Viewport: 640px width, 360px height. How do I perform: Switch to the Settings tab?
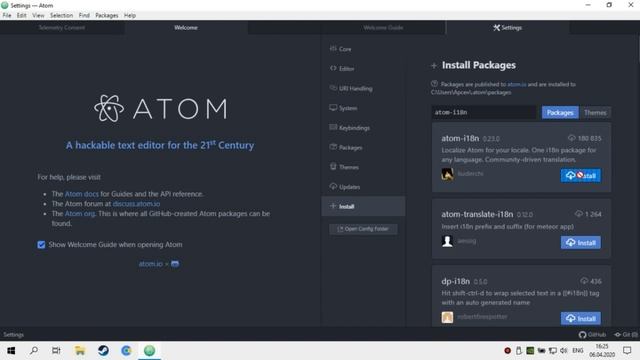(x=507, y=28)
